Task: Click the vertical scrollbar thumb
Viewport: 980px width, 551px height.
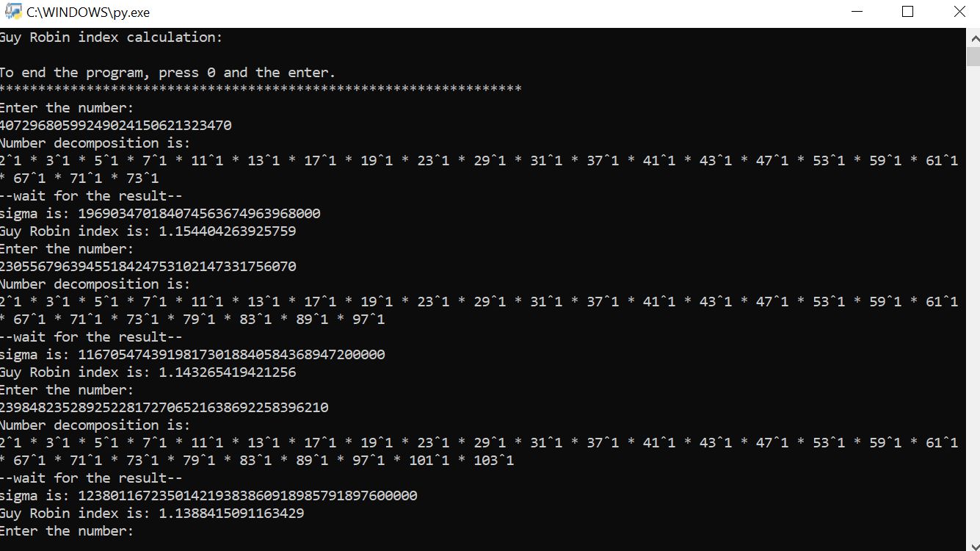Action: pyautogui.click(x=973, y=57)
